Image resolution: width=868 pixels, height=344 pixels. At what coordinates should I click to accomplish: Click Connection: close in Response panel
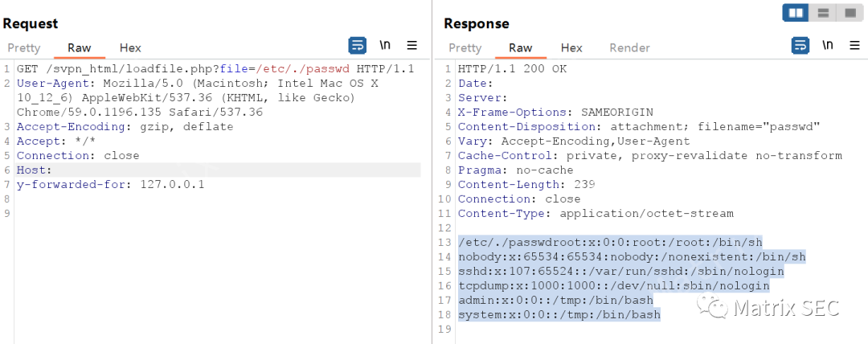click(519, 199)
